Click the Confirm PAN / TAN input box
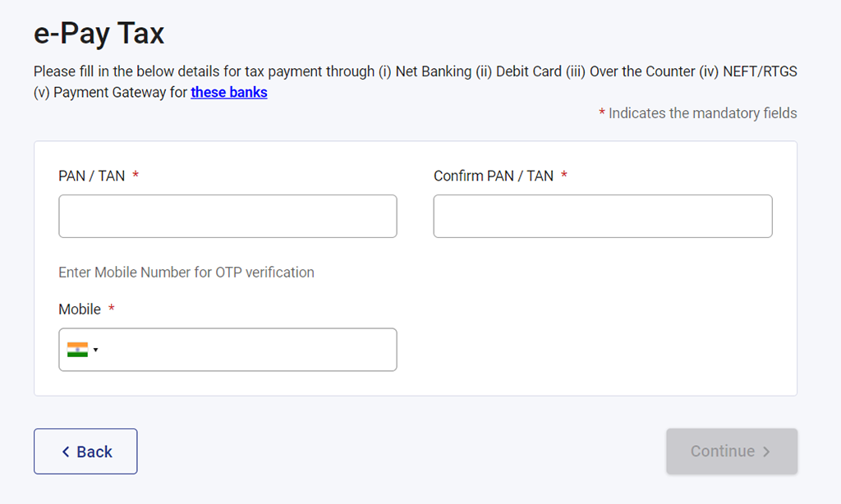The height and width of the screenshot is (504, 841). coord(602,216)
